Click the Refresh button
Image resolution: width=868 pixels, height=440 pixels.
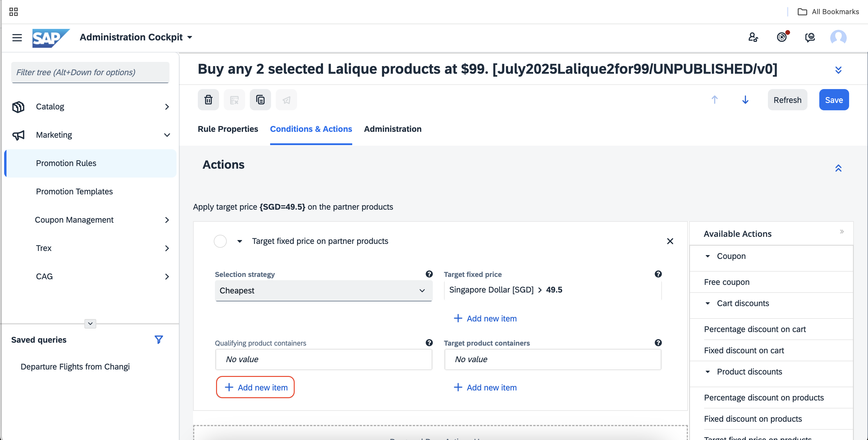(787, 100)
